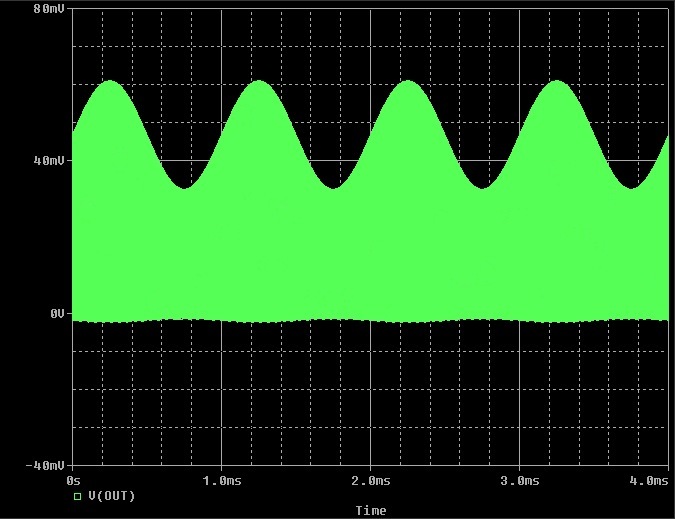Click the 0s x-axis label
The width and height of the screenshot is (675, 519).
73,480
